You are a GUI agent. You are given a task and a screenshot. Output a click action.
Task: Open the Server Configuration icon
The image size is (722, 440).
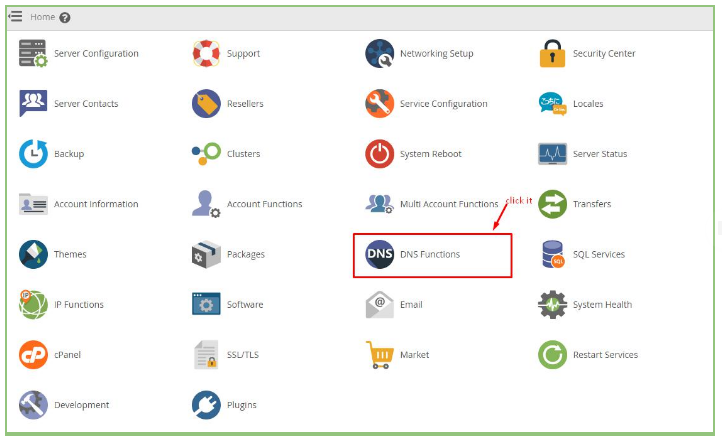click(33, 53)
